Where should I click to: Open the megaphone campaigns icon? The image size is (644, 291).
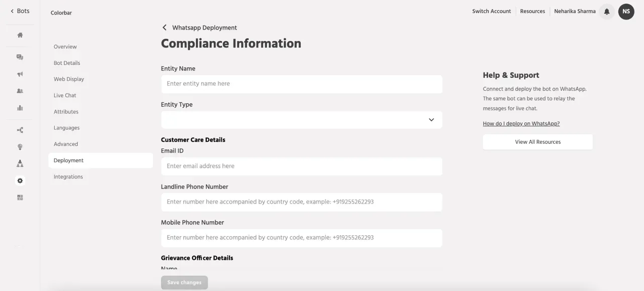pyautogui.click(x=20, y=74)
